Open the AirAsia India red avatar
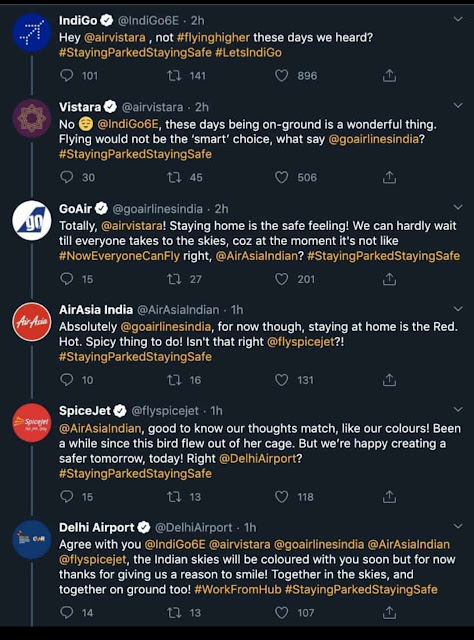This screenshot has height=640, width=474. [32, 322]
